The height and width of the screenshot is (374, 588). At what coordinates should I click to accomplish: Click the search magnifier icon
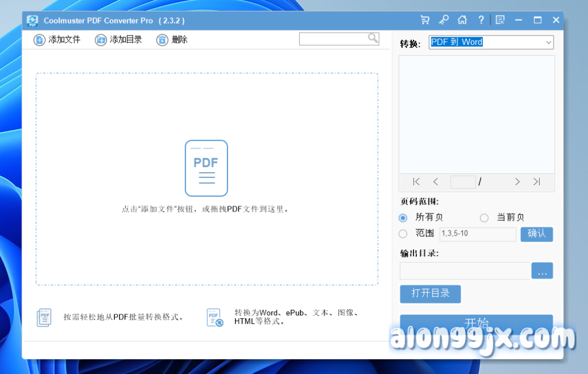[x=373, y=38]
